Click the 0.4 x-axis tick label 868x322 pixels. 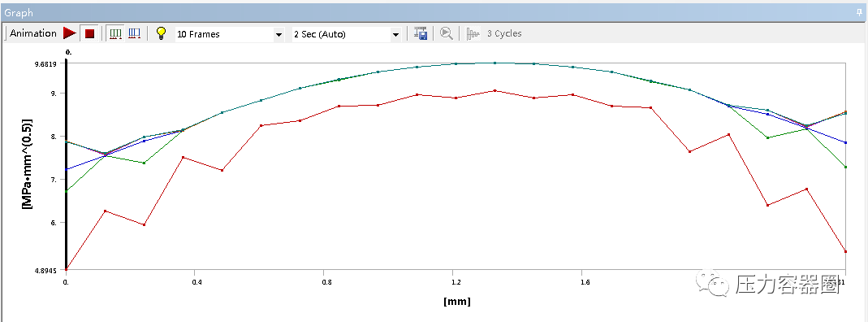coord(197,282)
